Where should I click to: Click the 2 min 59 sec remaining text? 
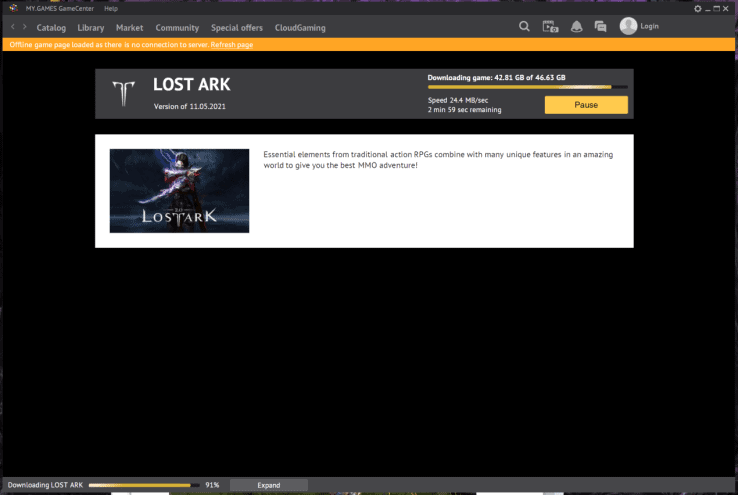click(x=464, y=110)
